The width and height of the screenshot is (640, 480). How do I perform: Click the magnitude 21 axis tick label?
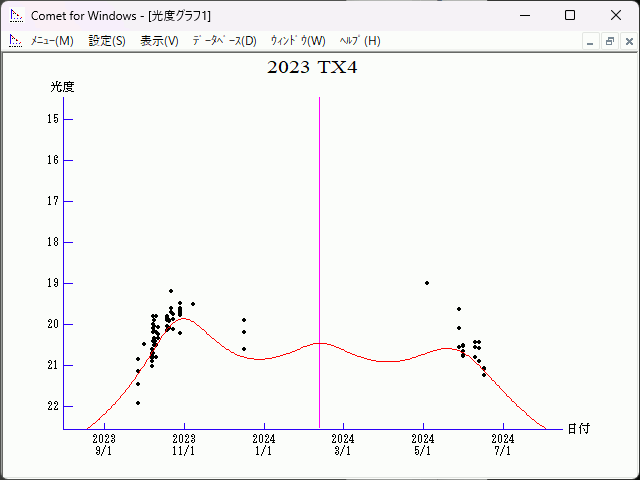pos(53,365)
